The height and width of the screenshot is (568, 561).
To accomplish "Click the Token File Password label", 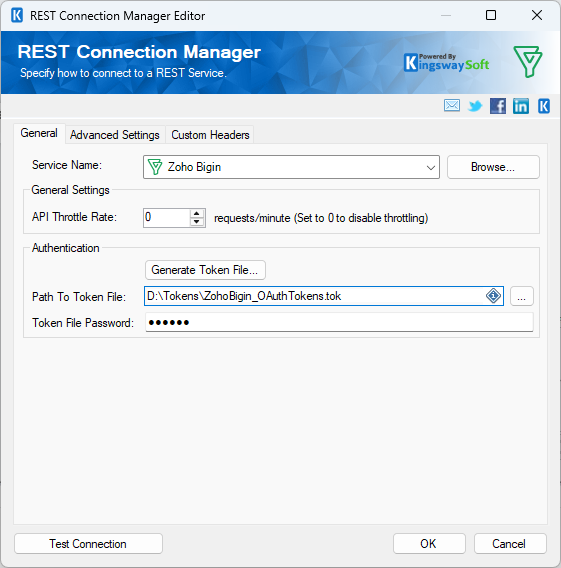I will point(83,323).
